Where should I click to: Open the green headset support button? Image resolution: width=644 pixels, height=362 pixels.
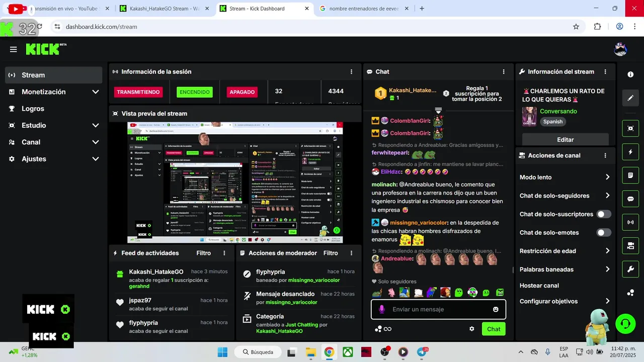pyautogui.click(x=625, y=323)
